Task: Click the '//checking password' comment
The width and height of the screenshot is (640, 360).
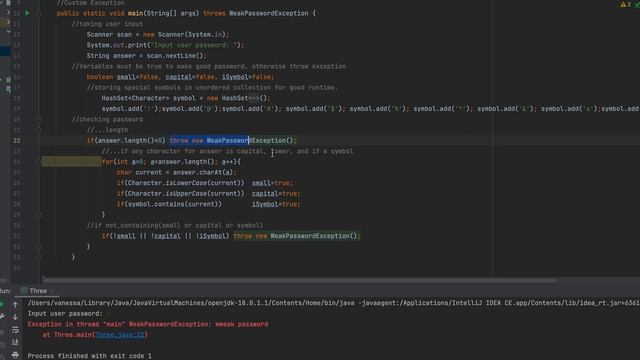Action: tap(107, 119)
